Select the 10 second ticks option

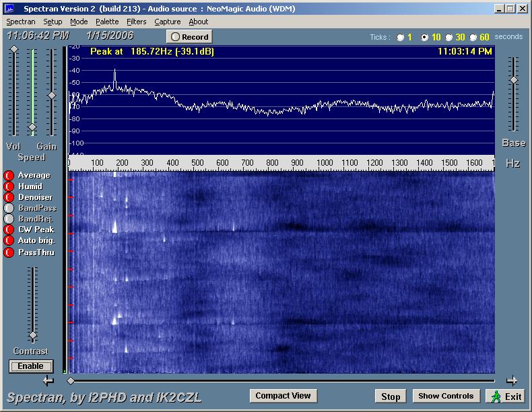tap(424, 37)
